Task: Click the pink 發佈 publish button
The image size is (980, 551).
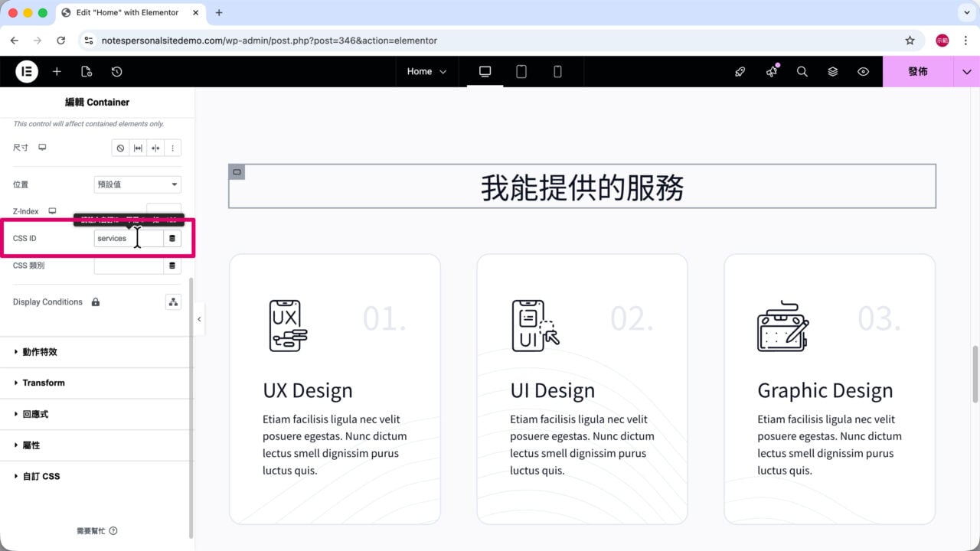Action: [918, 71]
